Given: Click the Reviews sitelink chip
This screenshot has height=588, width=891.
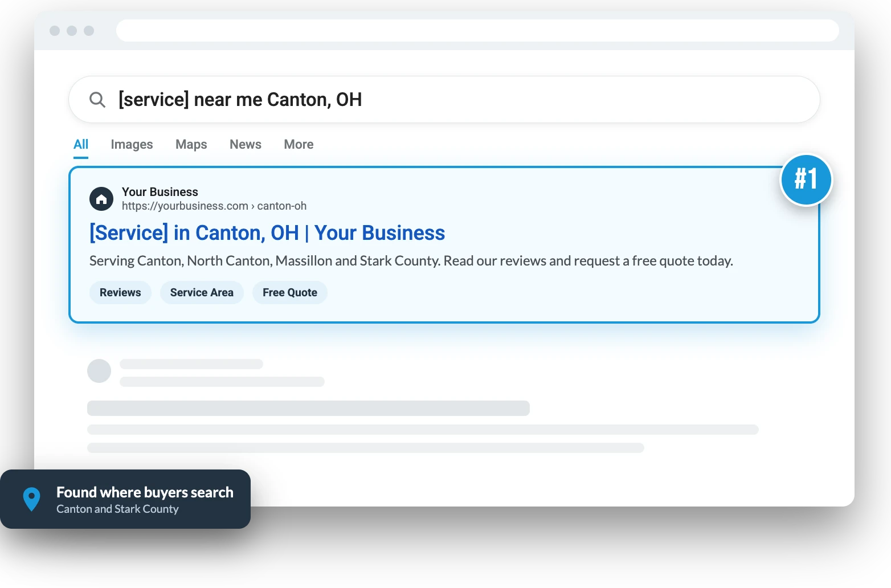Looking at the screenshot, I should click(x=120, y=292).
